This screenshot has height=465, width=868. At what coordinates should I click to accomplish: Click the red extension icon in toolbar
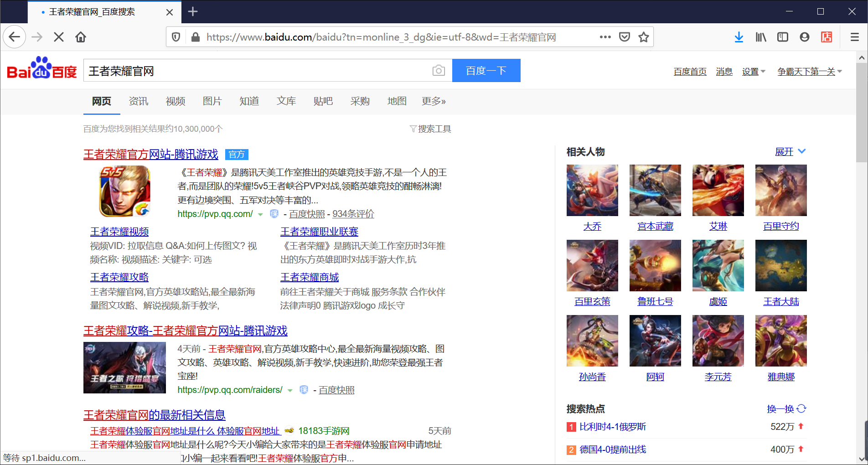(x=827, y=37)
